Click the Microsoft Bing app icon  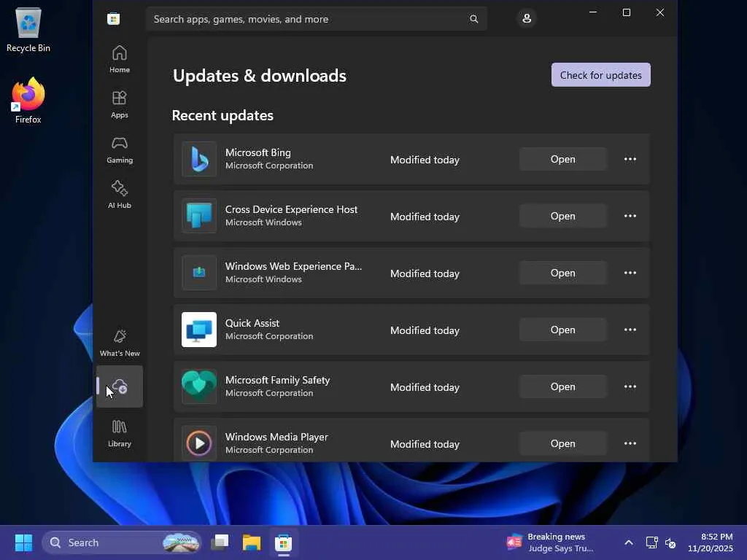click(x=199, y=159)
